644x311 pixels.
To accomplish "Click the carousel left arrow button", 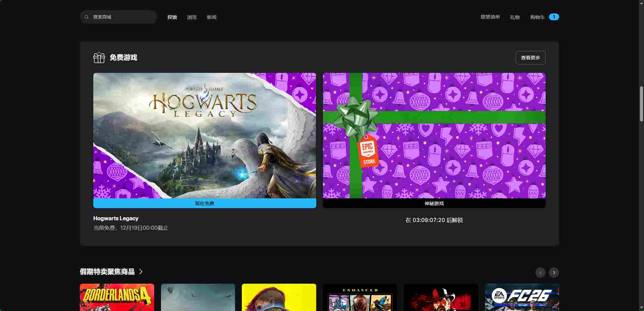I will [x=541, y=272].
